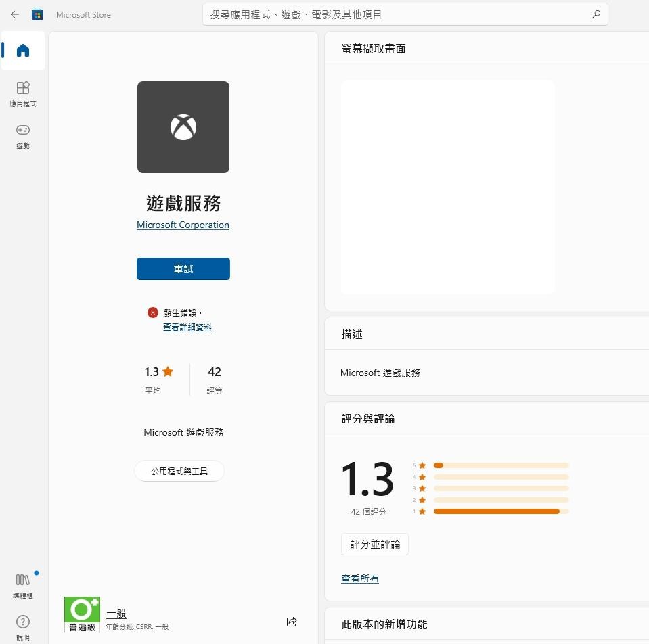This screenshot has height=644, width=649.
Task: Open the 遊戲 (Games) section
Action: tap(23, 135)
